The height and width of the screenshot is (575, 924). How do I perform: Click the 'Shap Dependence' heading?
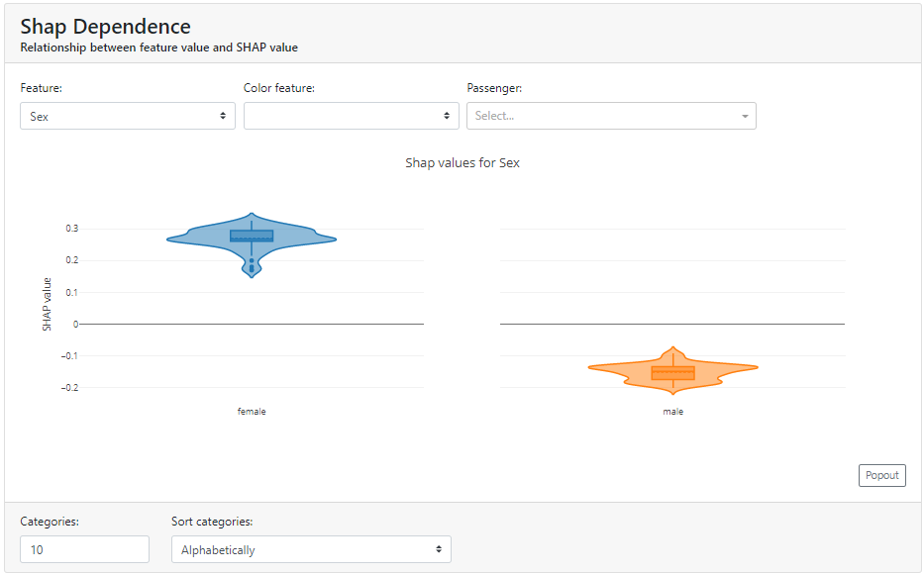[105, 27]
